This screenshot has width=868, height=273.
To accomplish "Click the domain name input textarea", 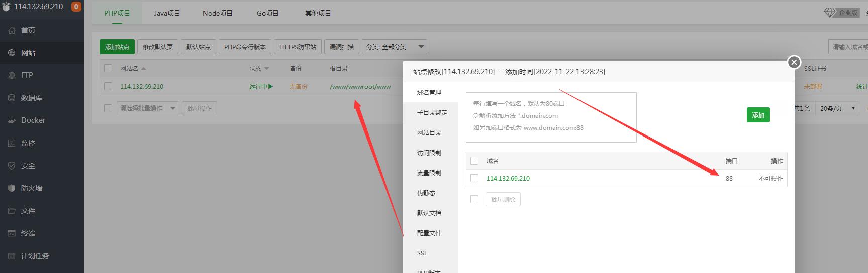I will coord(551,117).
